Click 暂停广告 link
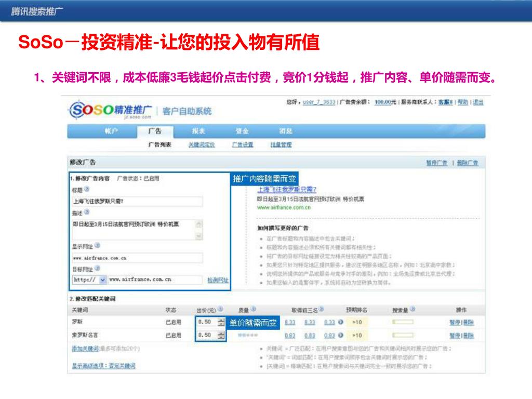Image resolution: width=532 pixels, height=399 pixels. [x=436, y=163]
